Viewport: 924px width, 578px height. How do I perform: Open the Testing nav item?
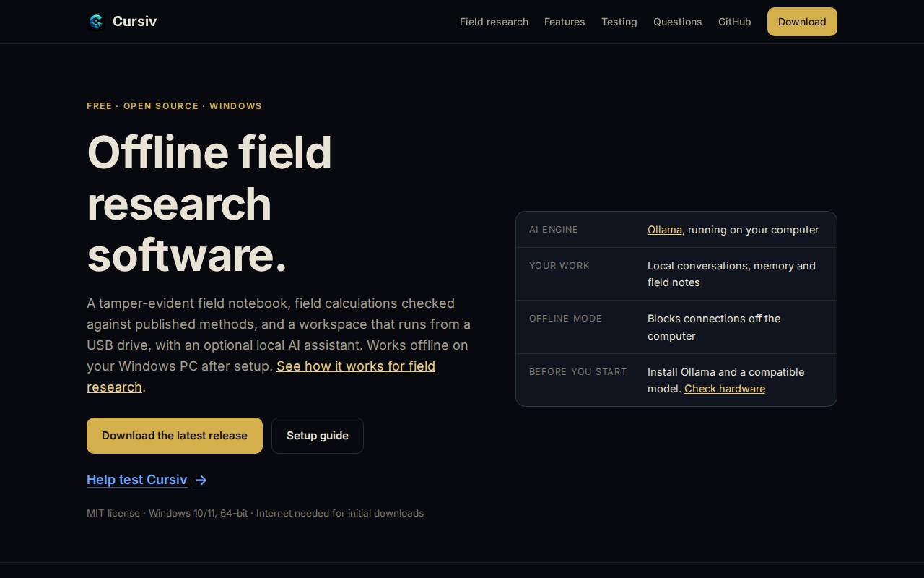click(x=619, y=22)
